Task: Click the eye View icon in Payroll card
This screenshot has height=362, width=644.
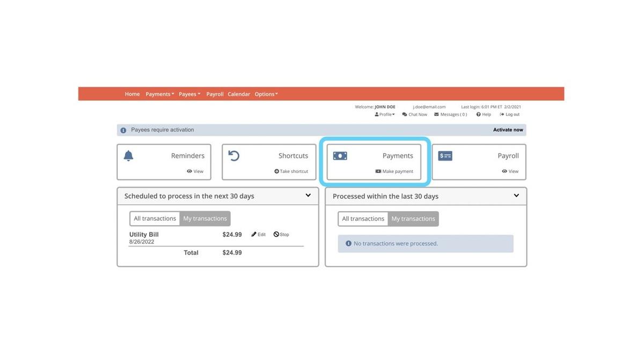Action: pyautogui.click(x=504, y=171)
